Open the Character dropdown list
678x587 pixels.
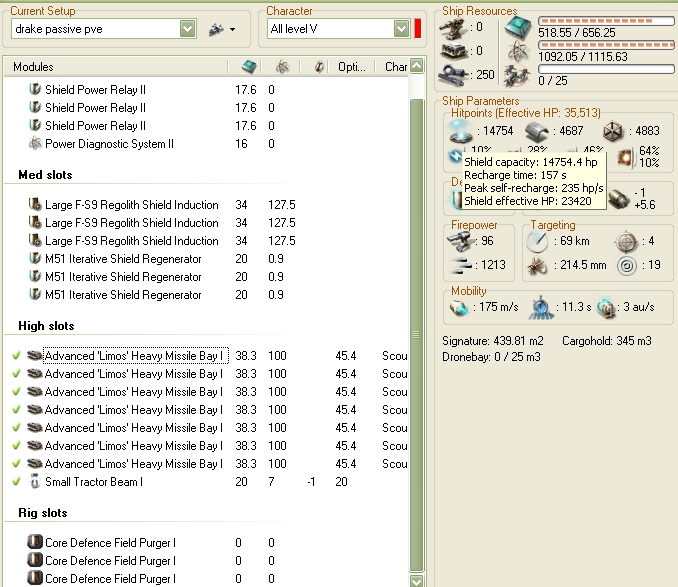tap(400, 29)
